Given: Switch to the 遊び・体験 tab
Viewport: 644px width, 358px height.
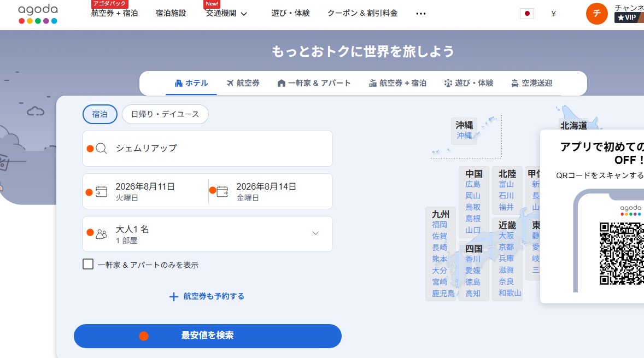Looking at the screenshot, I should pos(469,83).
